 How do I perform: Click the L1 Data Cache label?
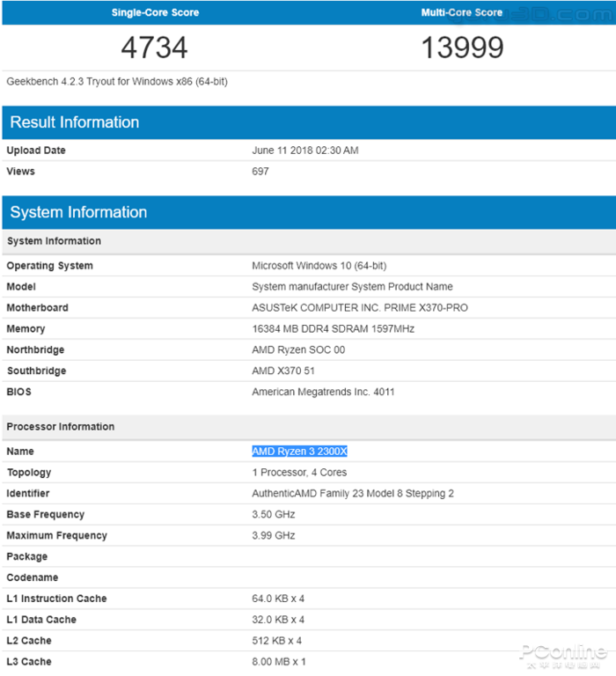click(41, 620)
